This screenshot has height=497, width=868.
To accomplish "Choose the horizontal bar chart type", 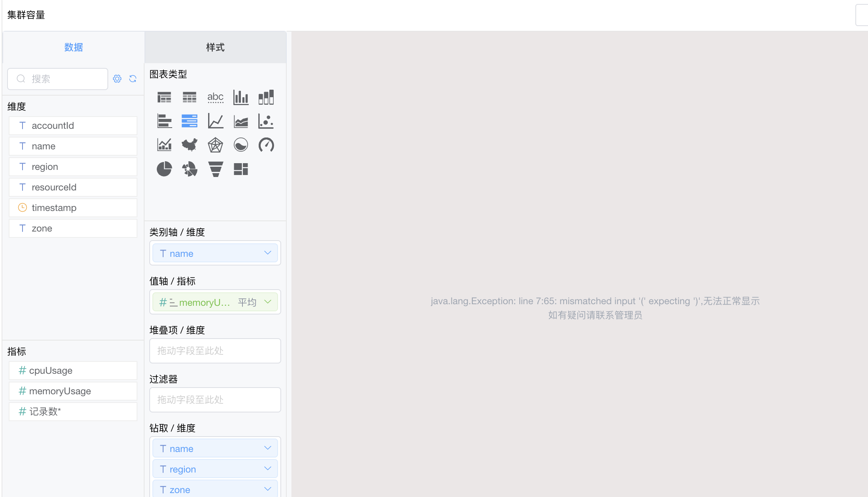I will coord(164,121).
